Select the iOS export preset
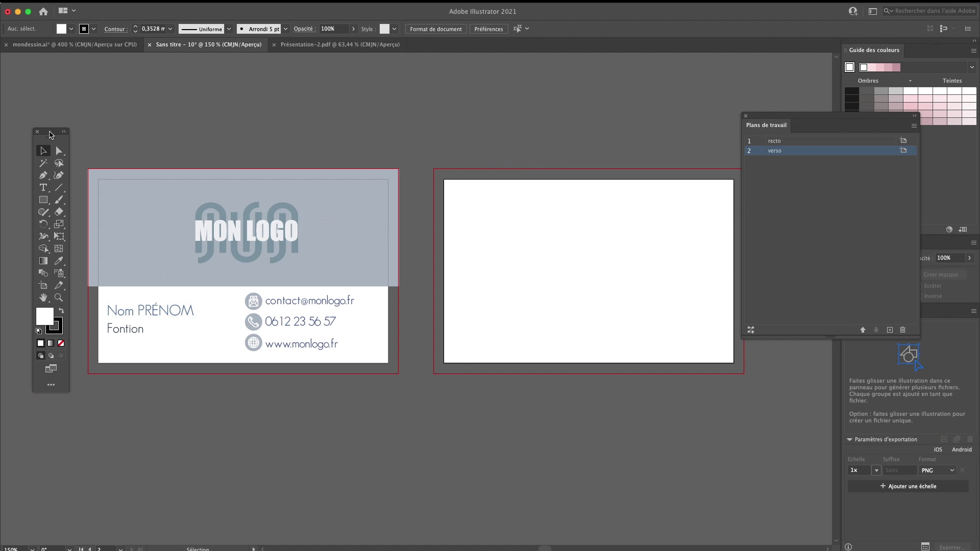Image resolution: width=980 pixels, height=551 pixels. pos(938,449)
